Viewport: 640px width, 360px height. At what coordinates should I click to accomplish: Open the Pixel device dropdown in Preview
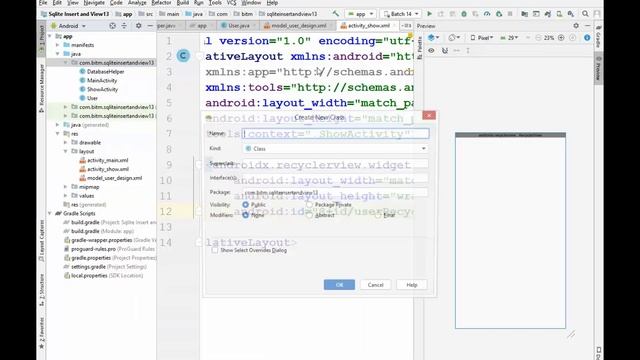(x=482, y=38)
